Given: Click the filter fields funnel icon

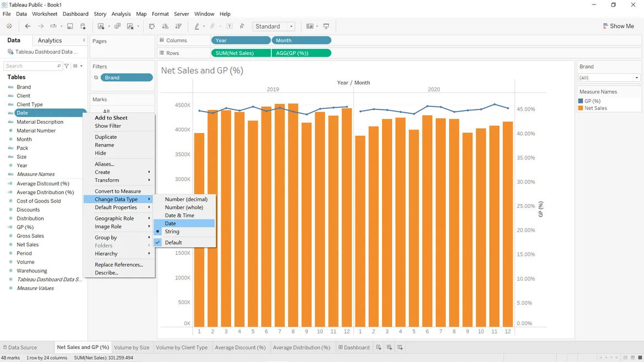Looking at the screenshot, I should [67, 66].
